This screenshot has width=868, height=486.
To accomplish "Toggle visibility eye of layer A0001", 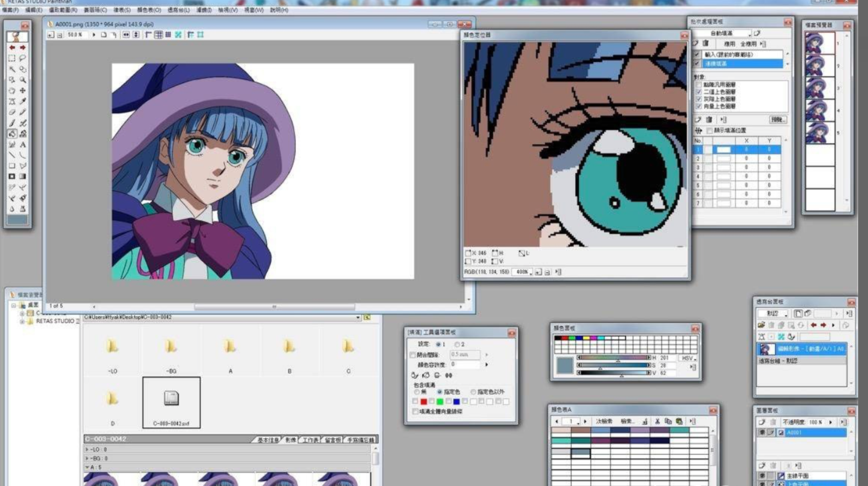I will click(762, 433).
